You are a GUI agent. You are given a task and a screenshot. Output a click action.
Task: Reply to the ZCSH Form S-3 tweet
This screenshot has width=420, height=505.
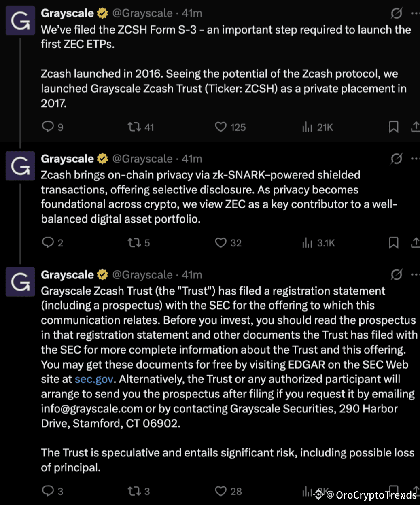[48, 127]
